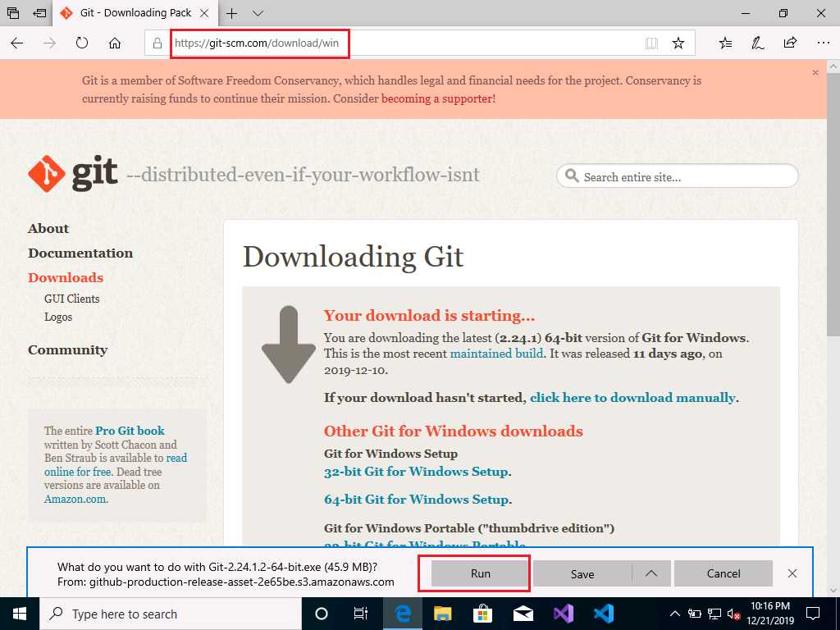Close the download prompt bar
The width and height of the screenshot is (840, 630).
click(792, 573)
